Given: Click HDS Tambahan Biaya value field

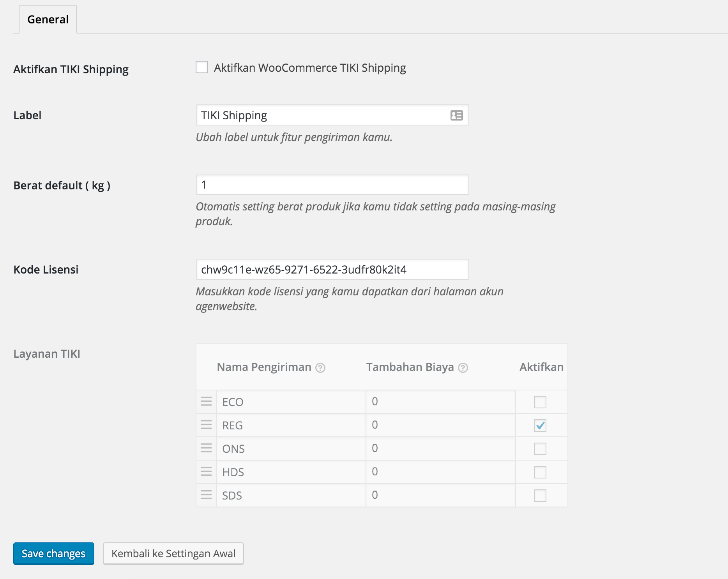Looking at the screenshot, I should [x=441, y=472].
